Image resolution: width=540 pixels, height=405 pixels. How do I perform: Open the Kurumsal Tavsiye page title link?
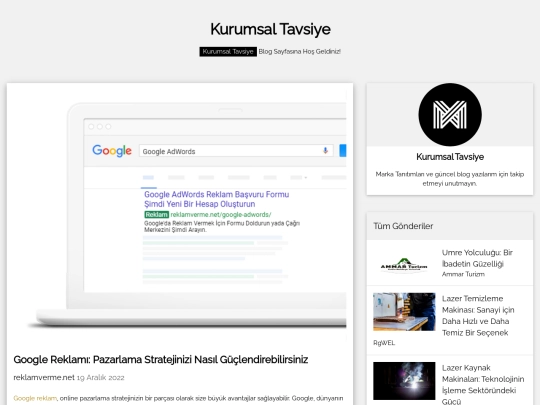click(270, 29)
